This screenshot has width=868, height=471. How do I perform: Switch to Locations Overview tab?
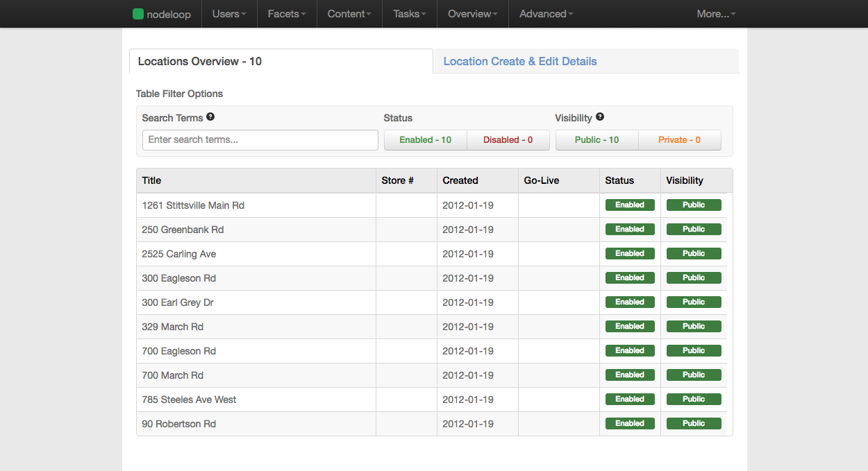[x=281, y=61]
